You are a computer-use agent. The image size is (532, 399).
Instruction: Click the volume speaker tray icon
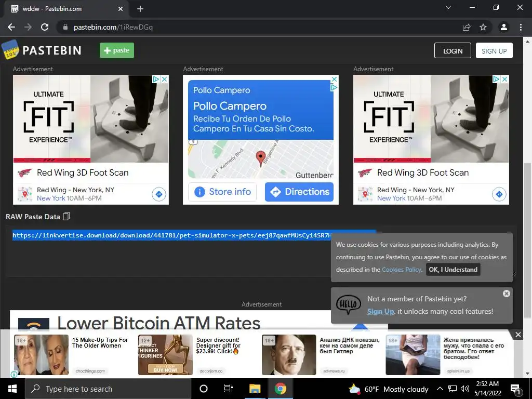point(465,389)
